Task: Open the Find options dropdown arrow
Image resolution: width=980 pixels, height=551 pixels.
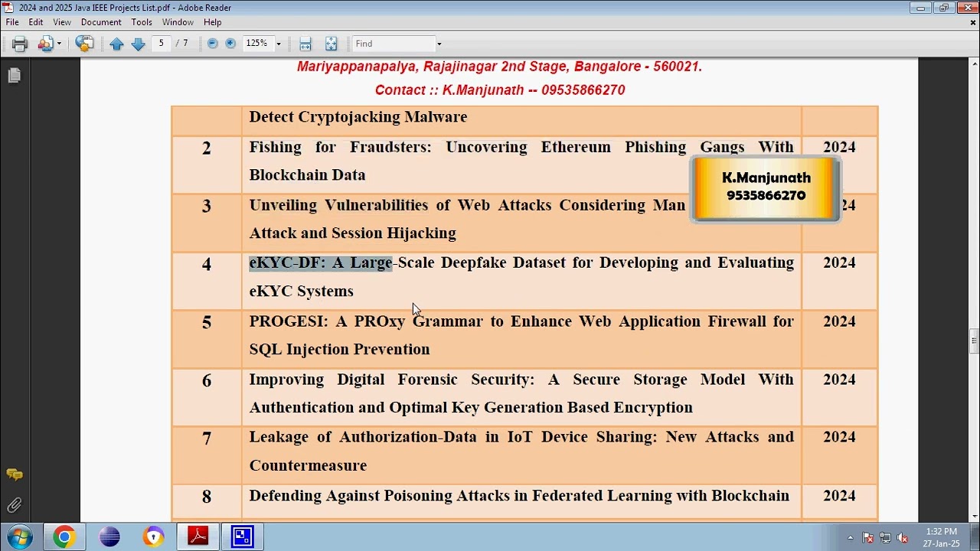Action: tap(439, 44)
